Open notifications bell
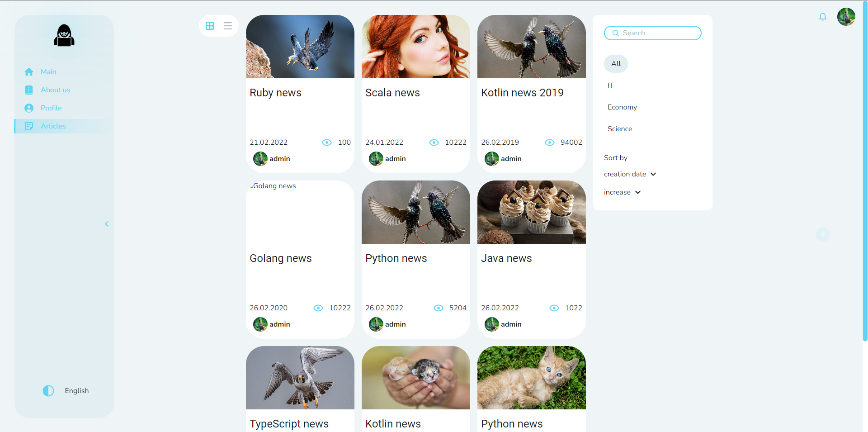Viewport: 868px width, 432px height. point(823,17)
